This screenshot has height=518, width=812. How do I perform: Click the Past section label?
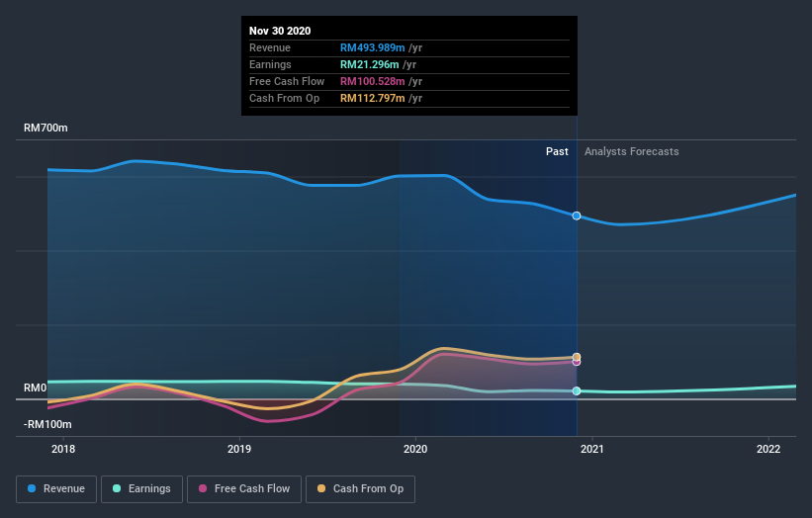pyautogui.click(x=557, y=151)
